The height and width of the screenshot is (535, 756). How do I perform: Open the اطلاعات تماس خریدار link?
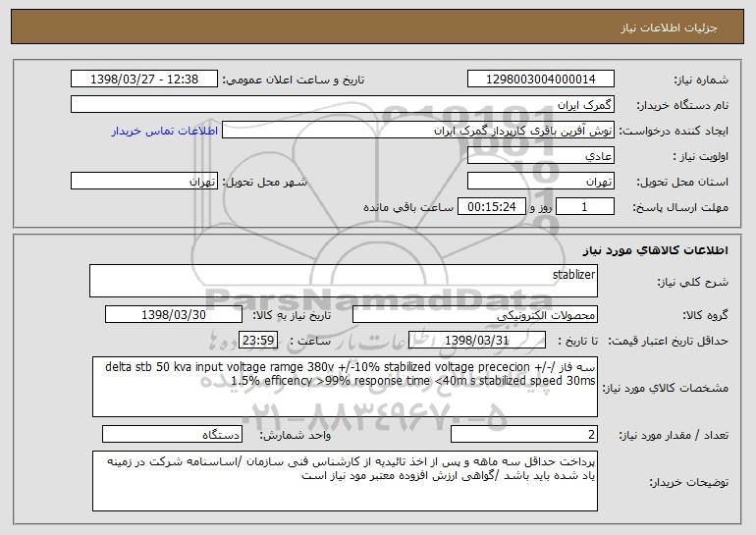[165, 131]
